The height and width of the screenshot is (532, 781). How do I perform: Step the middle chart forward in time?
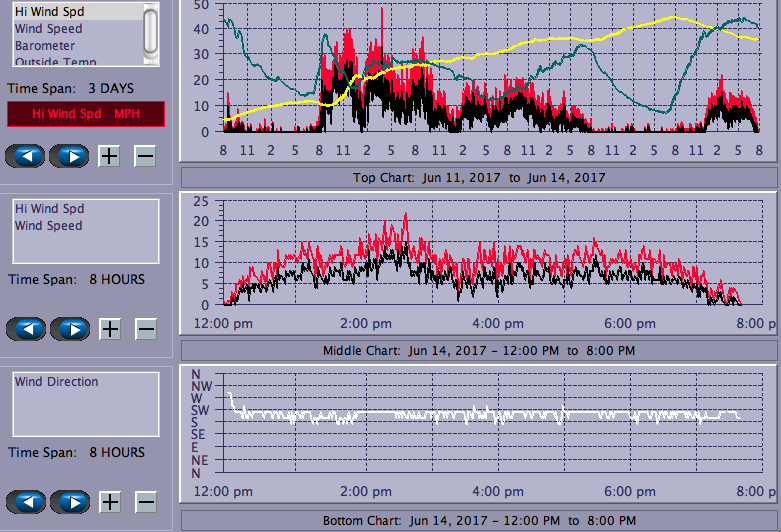coord(69,329)
